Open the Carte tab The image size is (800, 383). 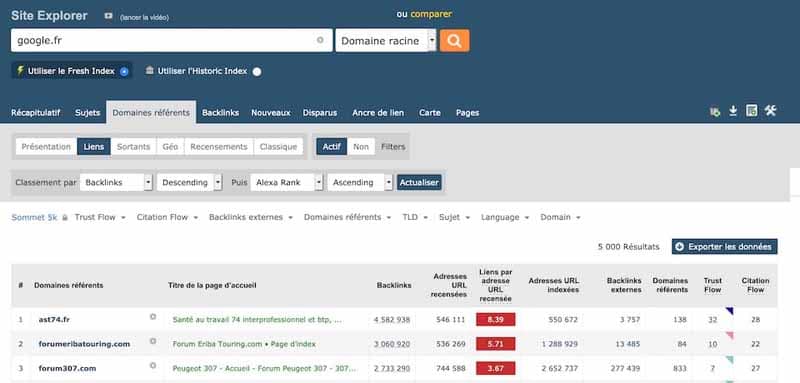(430, 113)
